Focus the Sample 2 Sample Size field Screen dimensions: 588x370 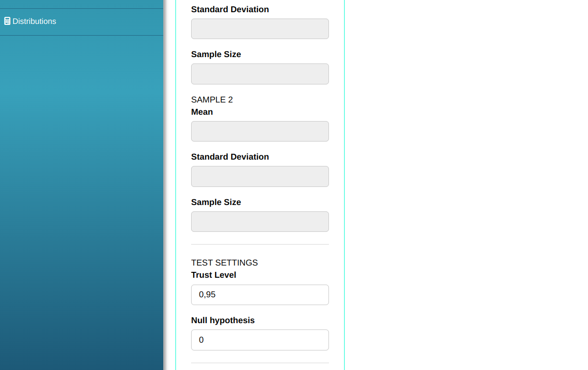point(260,222)
